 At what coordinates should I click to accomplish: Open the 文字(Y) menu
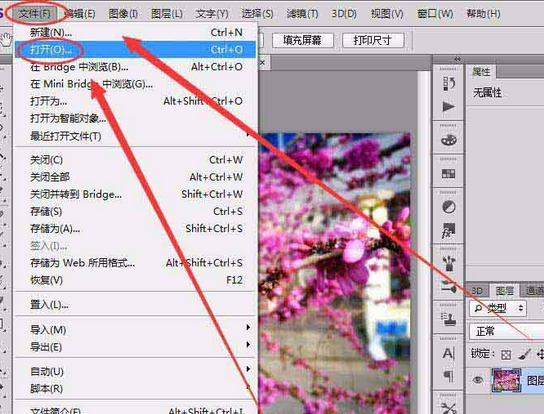(212, 14)
